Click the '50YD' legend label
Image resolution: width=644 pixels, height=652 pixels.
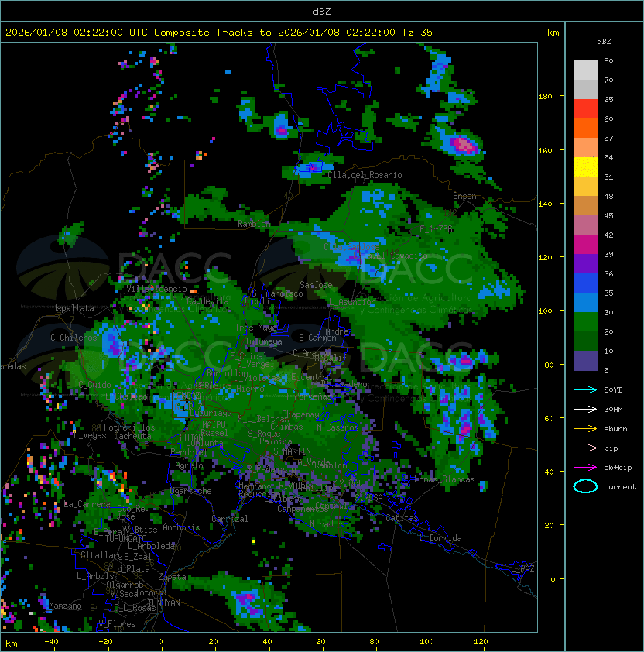pos(613,389)
